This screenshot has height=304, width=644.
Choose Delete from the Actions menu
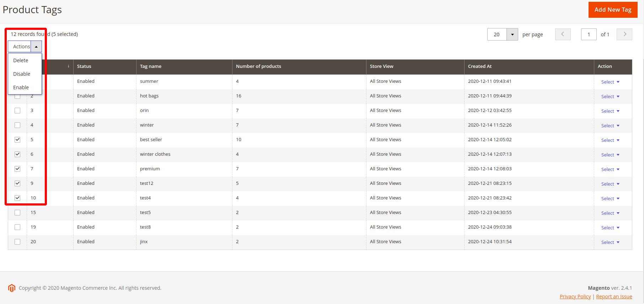(x=21, y=60)
